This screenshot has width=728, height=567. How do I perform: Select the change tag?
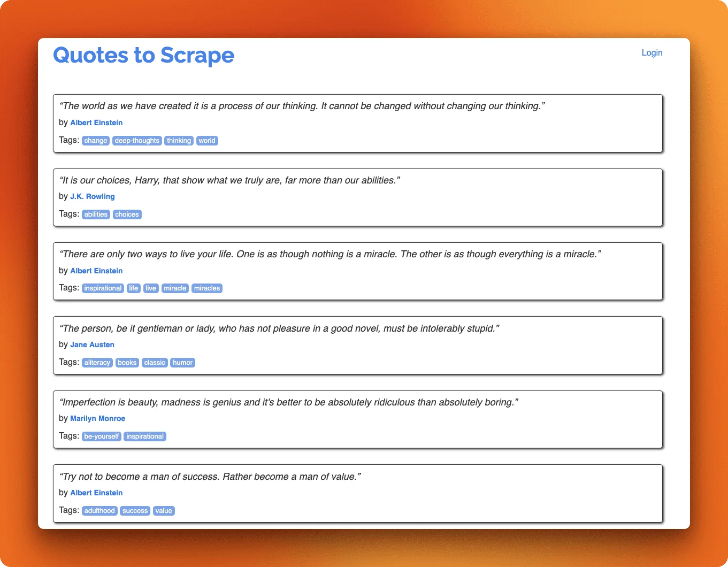(x=95, y=140)
